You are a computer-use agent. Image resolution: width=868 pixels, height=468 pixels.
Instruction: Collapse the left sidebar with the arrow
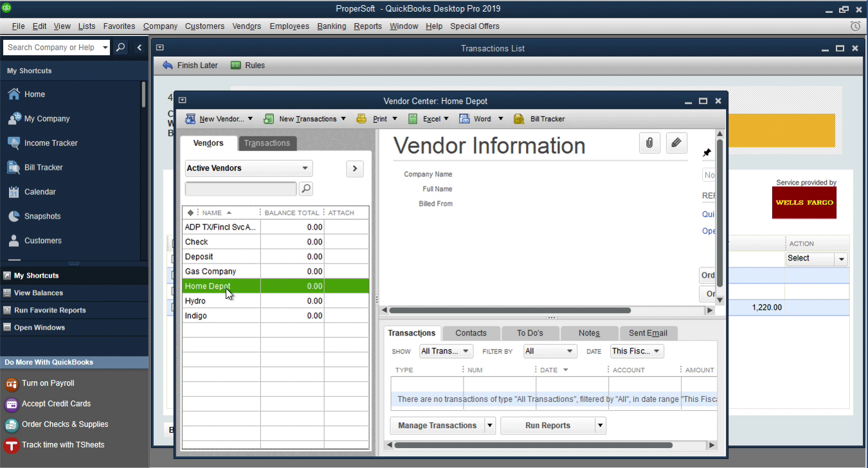tap(140, 48)
